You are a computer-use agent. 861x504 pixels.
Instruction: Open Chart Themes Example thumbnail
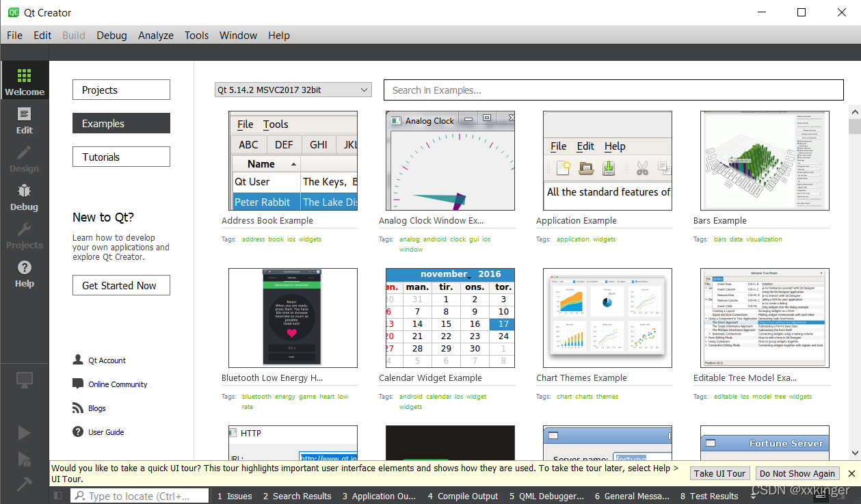tap(607, 318)
